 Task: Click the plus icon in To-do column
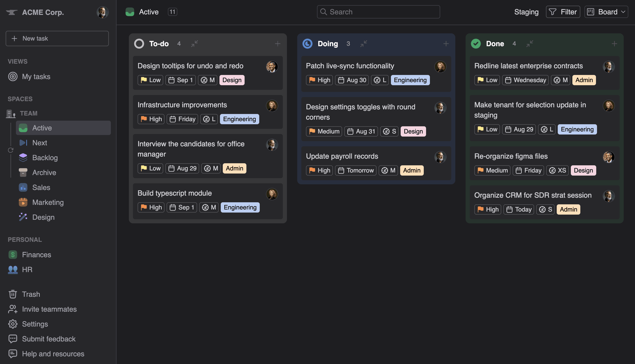277,44
